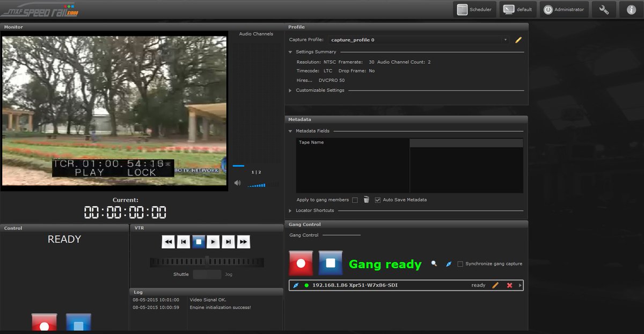
Task: Click the Gang Control panel header
Action: coord(406,224)
